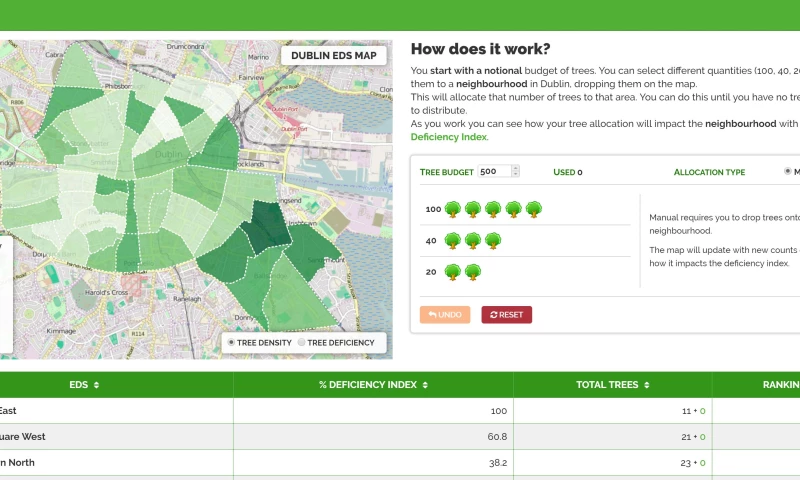The height and width of the screenshot is (480, 800).
Task: Click the Harold's Cross map label
Action: point(106,293)
